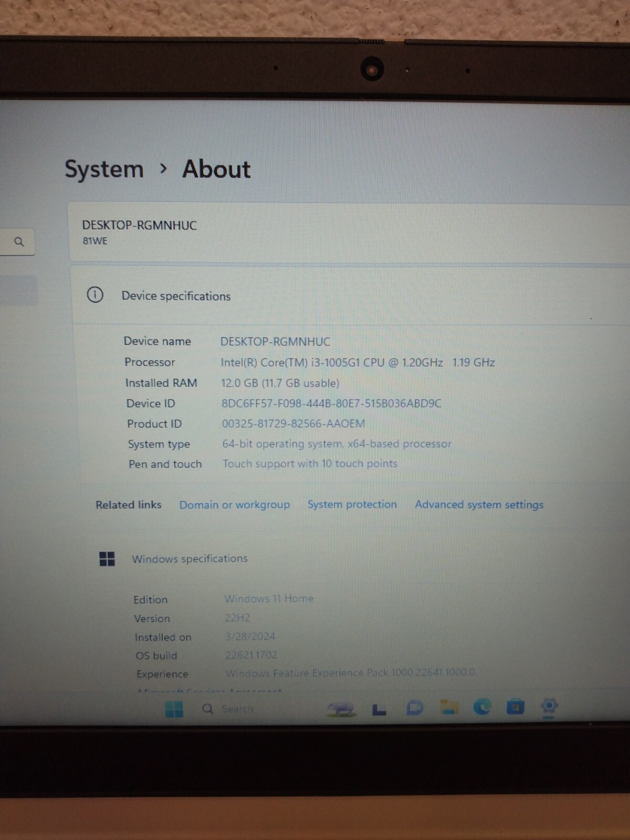Click the Settings gear in the taskbar
Viewport: 630px width, 840px height.
click(549, 706)
